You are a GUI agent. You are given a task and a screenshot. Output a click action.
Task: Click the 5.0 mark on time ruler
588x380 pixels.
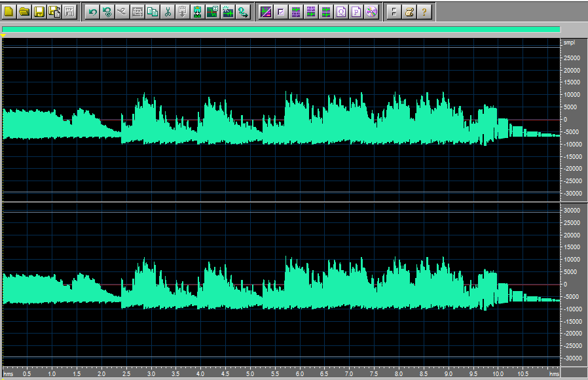(250, 374)
